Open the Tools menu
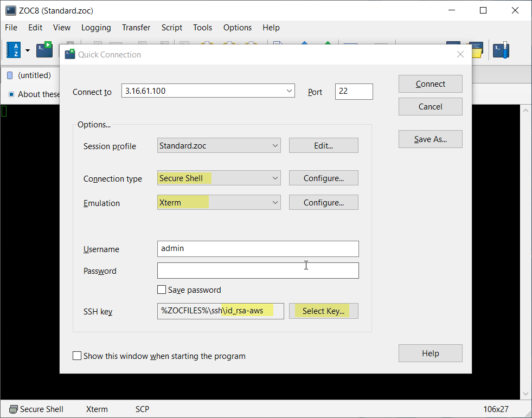The width and height of the screenshot is (532, 418). (203, 28)
